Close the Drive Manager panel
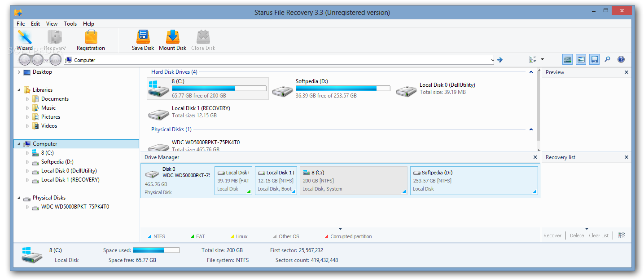Screen dimensions: 644x280 click(535, 157)
